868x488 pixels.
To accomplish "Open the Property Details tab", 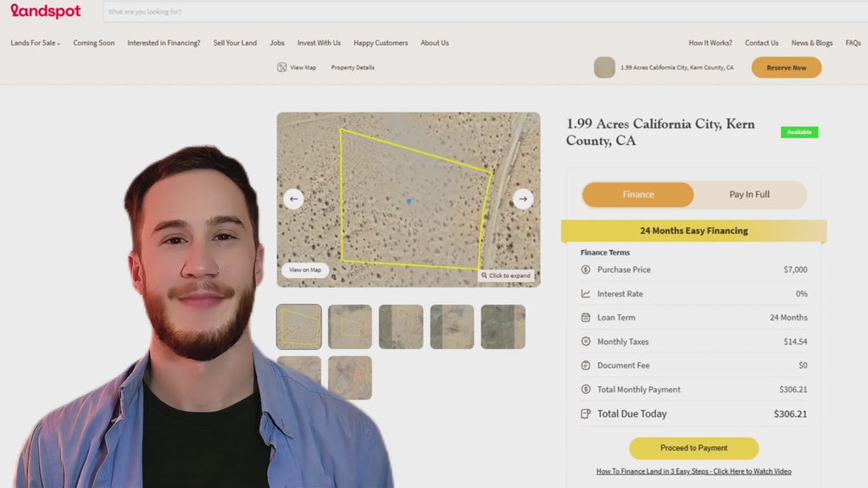I will (353, 68).
